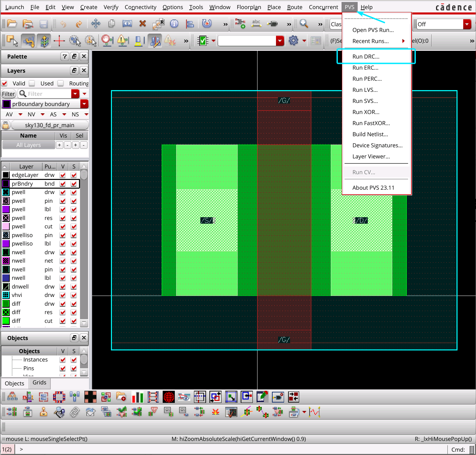The width and height of the screenshot is (476, 455).
Task: Toggle Pins selectable checkbox in Objects
Action: coord(74,369)
